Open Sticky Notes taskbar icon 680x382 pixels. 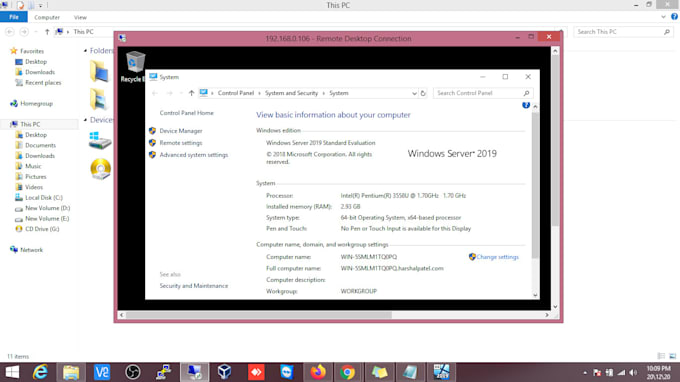tap(379, 372)
